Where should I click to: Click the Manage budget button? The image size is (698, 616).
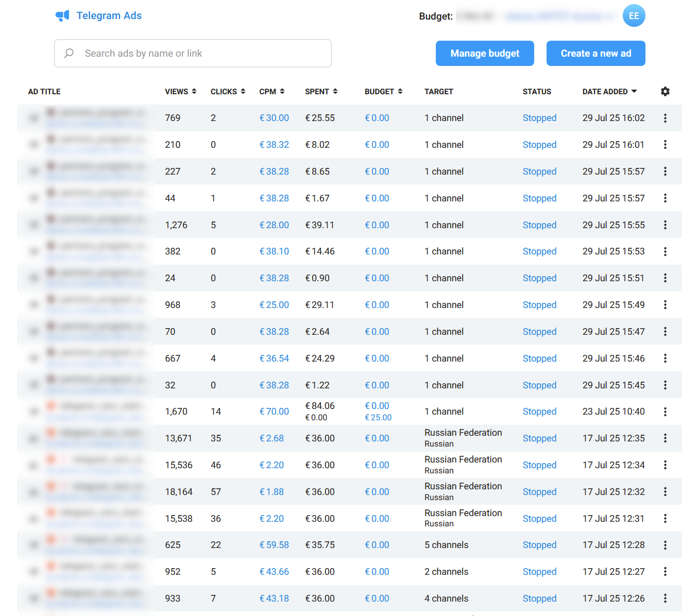coord(484,53)
